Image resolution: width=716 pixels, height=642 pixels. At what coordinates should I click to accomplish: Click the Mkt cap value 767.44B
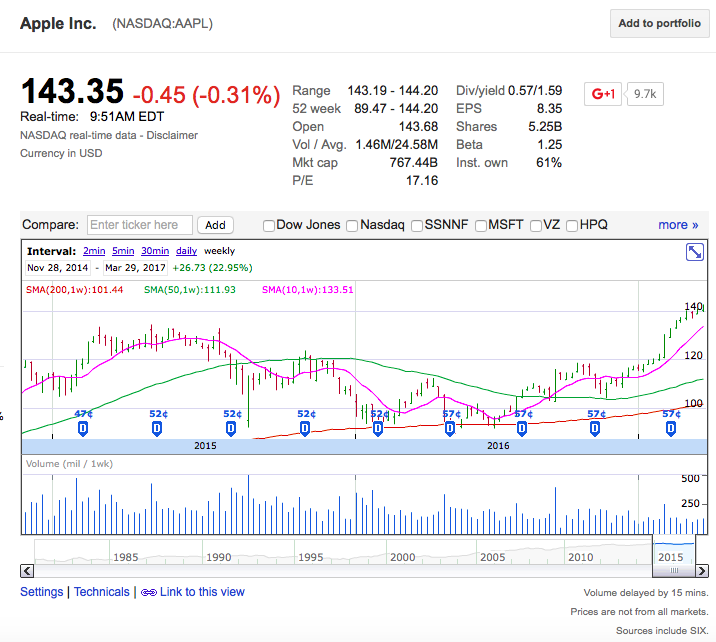414,163
